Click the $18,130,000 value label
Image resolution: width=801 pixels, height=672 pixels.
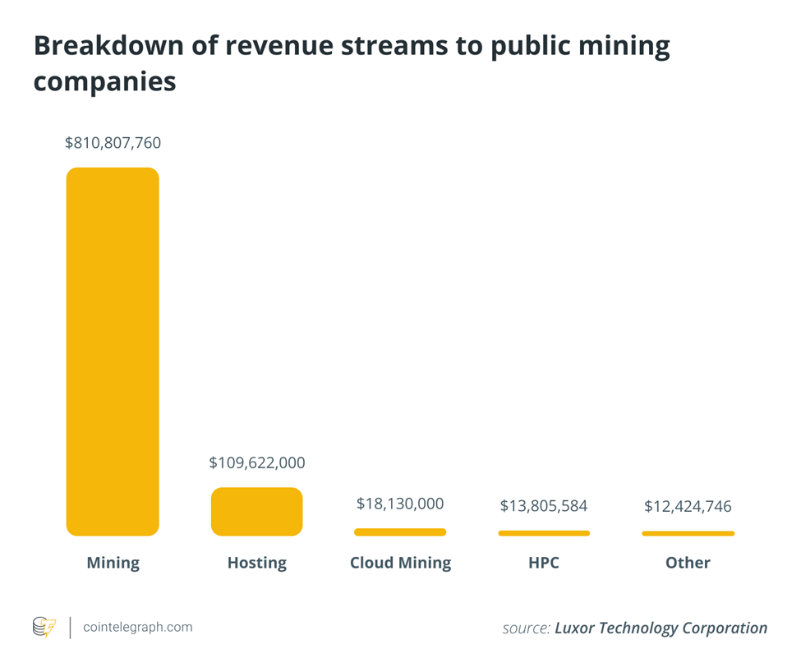click(400, 504)
